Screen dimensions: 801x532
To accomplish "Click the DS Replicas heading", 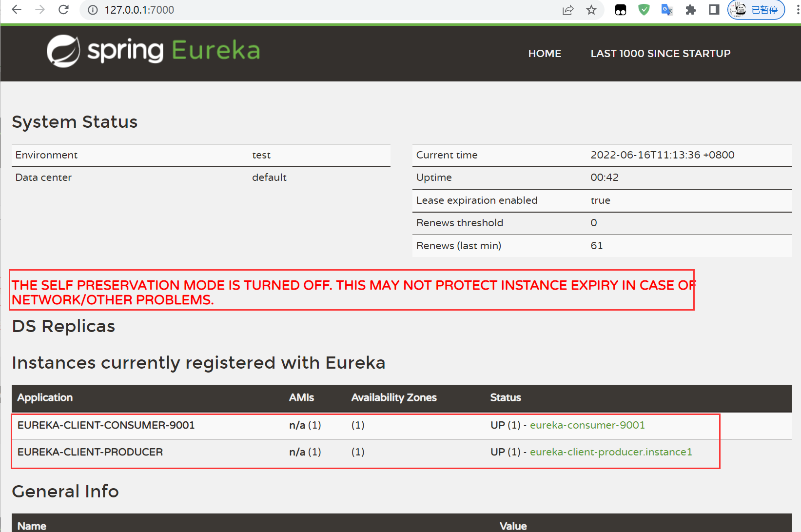I will [63, 326].
